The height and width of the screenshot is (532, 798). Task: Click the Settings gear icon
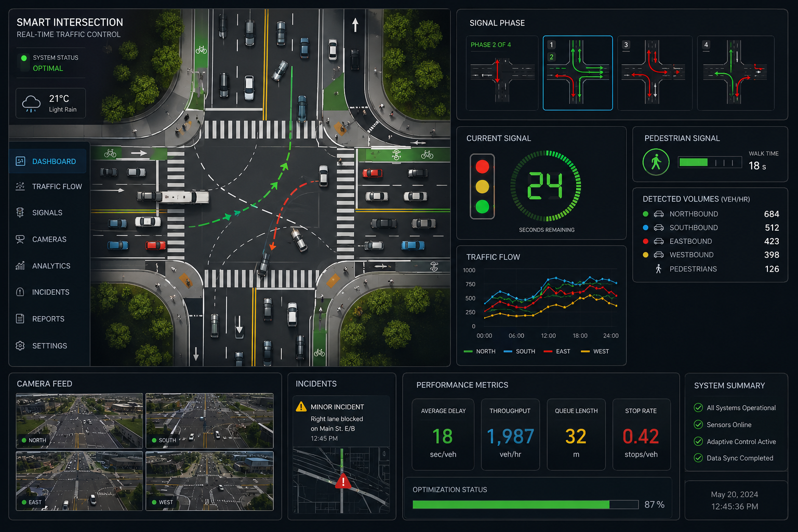coord(20,345)
